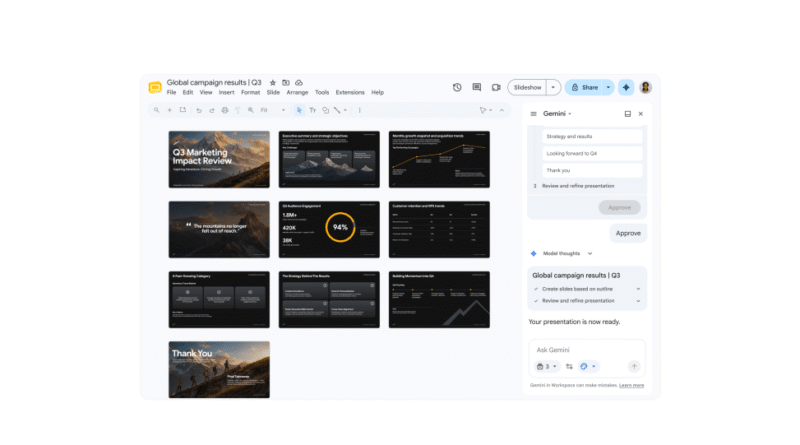Select the text box tool
Screen dimensions: 800x445
(313, 110)
